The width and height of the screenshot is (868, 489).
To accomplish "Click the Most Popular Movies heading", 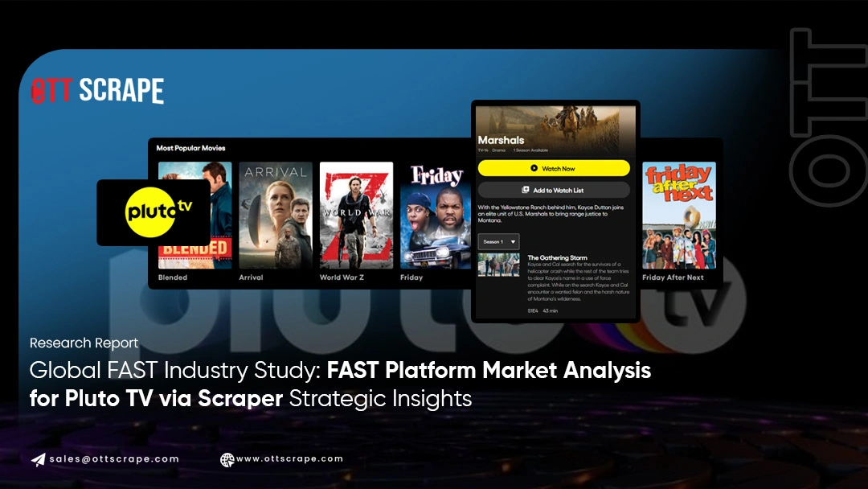I will [190, 148].
